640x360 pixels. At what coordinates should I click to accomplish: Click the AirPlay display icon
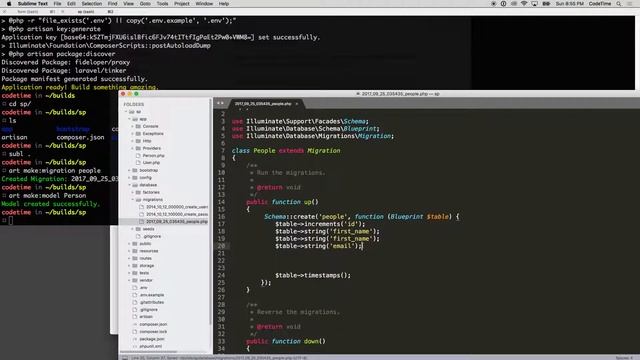pos(534,4)
